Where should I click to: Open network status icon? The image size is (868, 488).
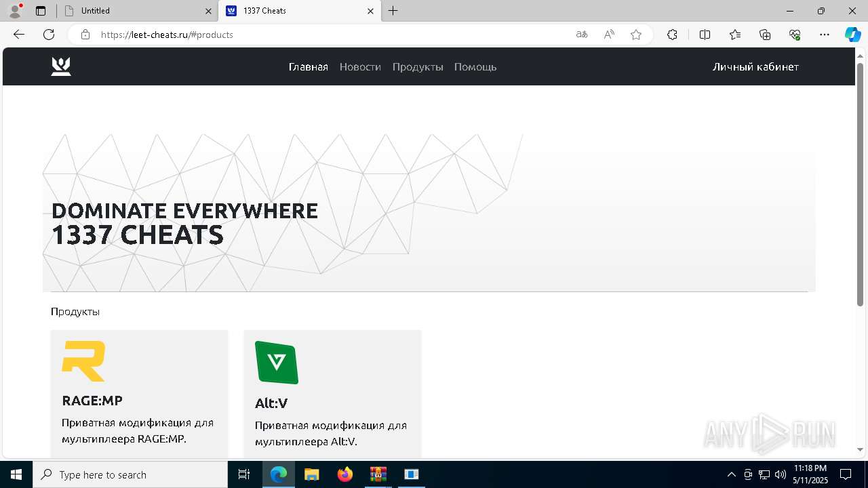764,474
